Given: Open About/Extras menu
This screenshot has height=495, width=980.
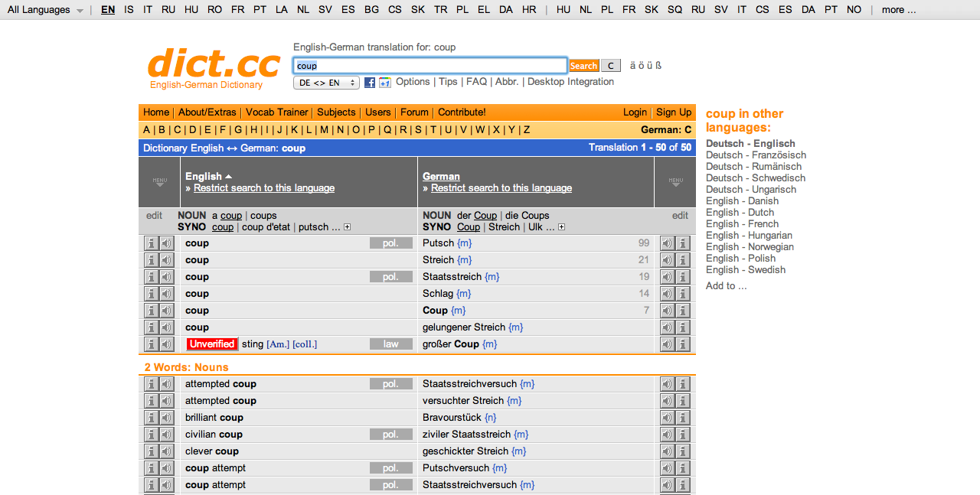Looking at the screenshot, I should [x=207, y=112].
